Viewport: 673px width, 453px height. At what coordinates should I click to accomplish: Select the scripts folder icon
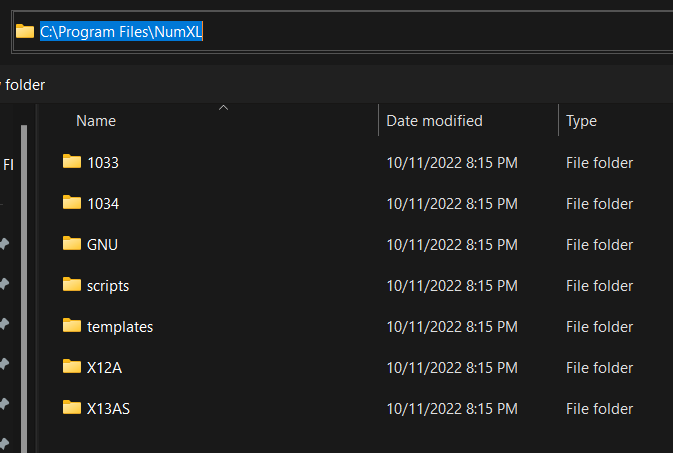click(x=72, y=284)
